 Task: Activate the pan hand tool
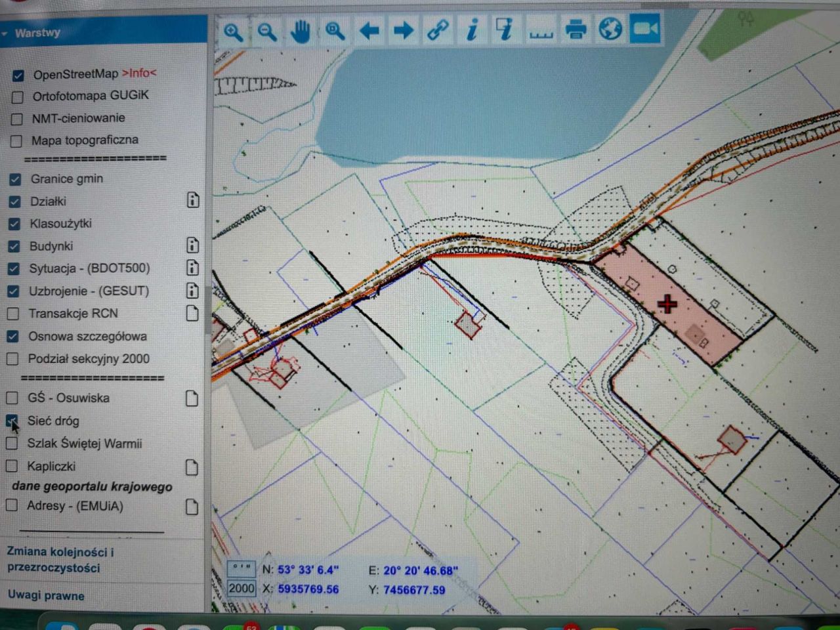click(301, 31)
